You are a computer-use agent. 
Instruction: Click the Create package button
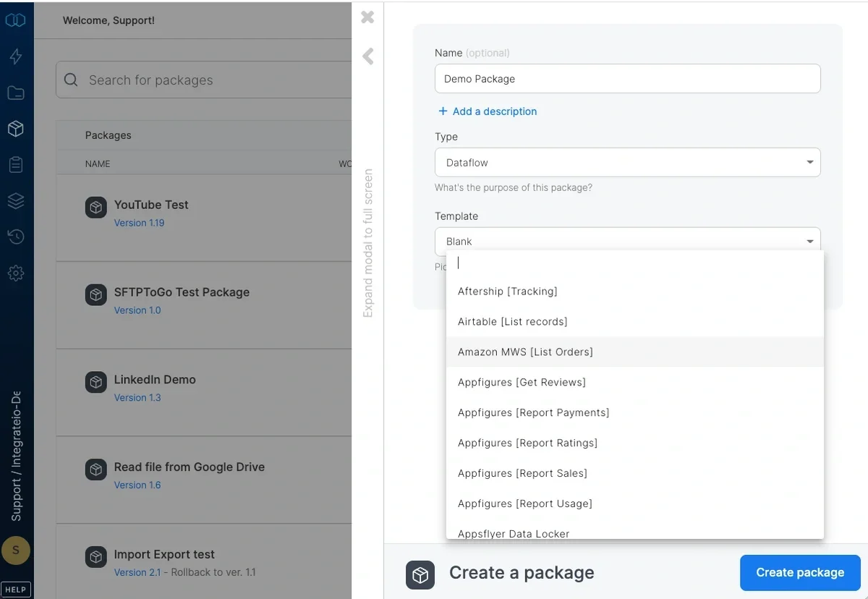coord(800,572)
